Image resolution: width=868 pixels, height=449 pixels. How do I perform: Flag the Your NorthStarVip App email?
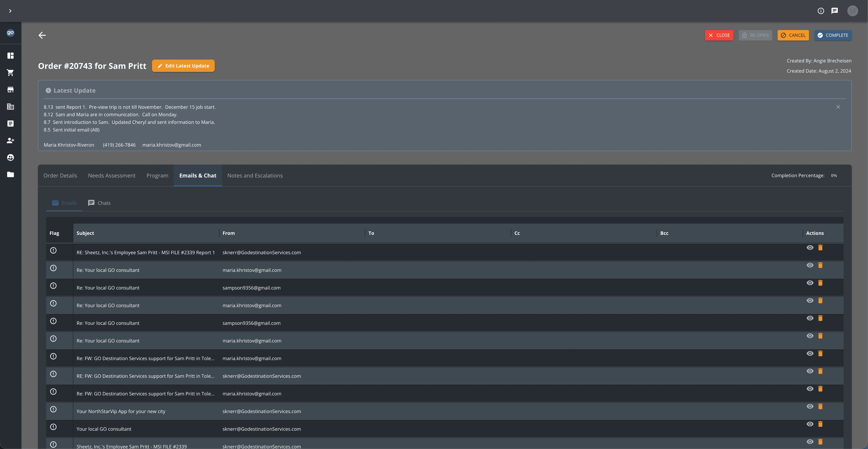point(53,409)
